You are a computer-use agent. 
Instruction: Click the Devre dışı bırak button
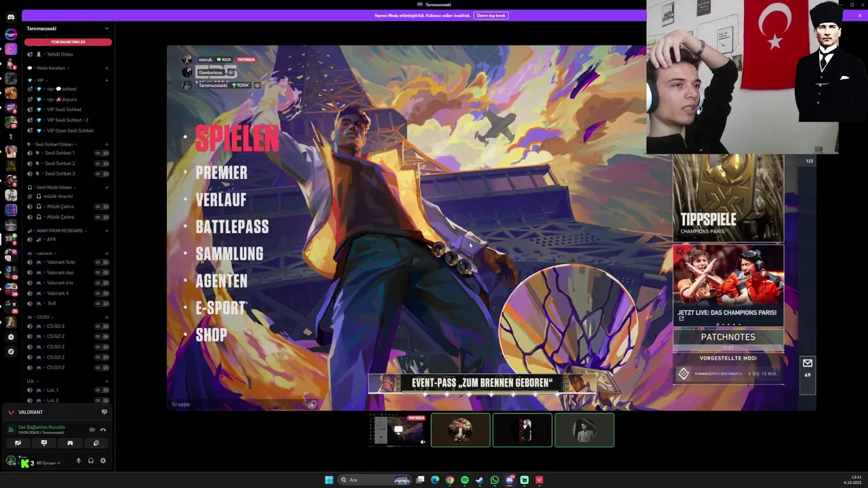pyautogui.click(x=491, y=16)
